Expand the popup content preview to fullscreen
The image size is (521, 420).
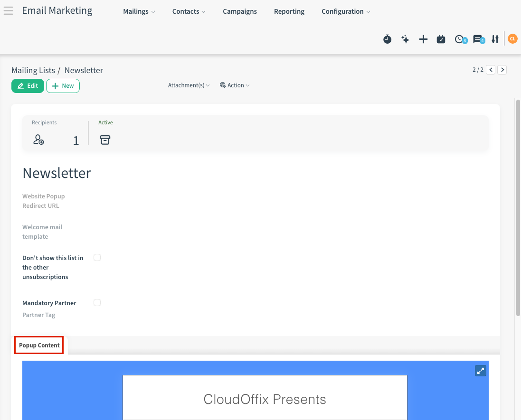click(481, 371)
